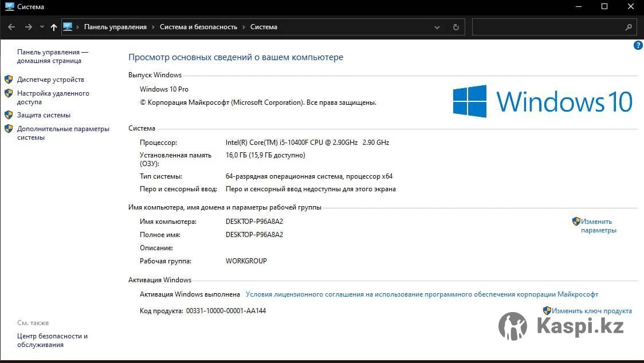
Task: Select Активация Windows выполнена text
Action: tap(190, 294)
